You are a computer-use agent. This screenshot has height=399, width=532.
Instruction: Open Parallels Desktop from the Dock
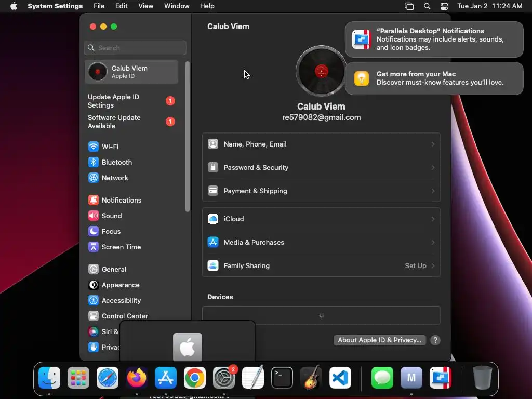coord(441,378)
